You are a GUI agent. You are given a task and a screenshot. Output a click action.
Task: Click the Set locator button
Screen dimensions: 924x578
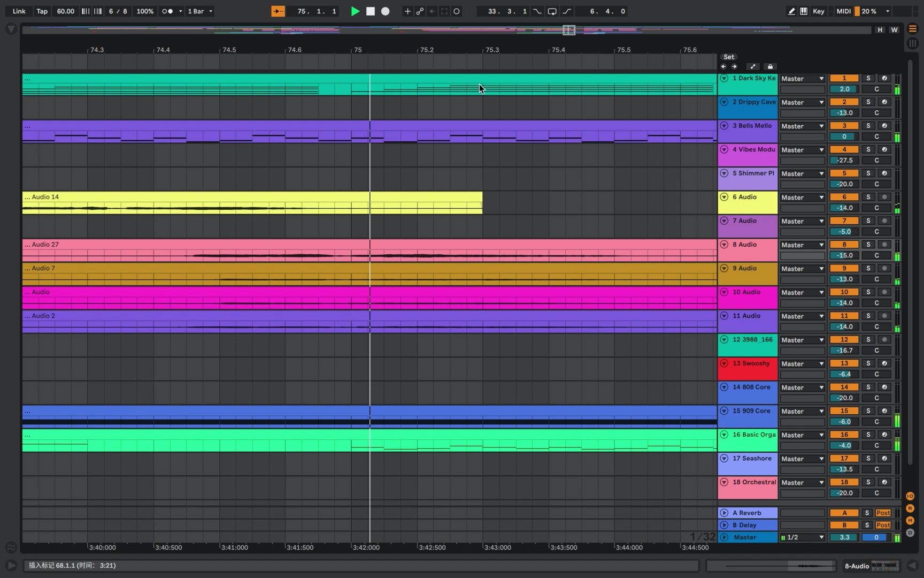(x=729, y=57)
